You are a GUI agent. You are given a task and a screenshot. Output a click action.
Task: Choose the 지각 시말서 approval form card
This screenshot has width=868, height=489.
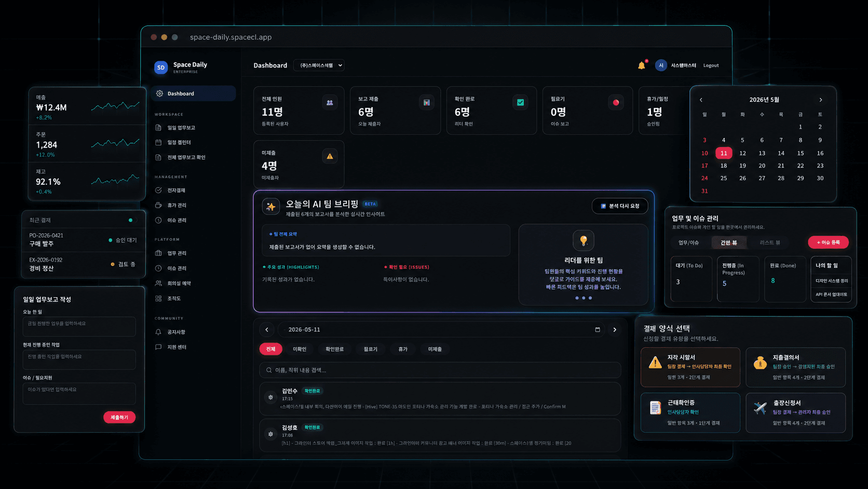[690, 367]
